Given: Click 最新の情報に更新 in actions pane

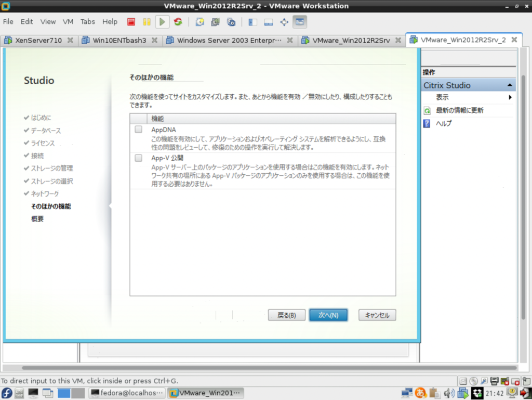Looking at the screenshot, I should coord(459,110).
